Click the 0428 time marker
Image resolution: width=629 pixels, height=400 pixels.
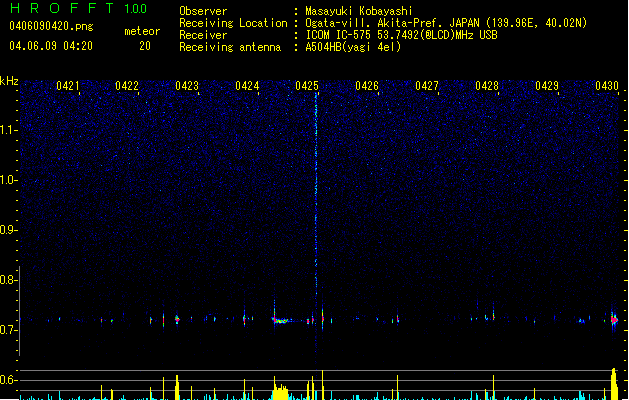pyautogui.click(x=487, y=86)
